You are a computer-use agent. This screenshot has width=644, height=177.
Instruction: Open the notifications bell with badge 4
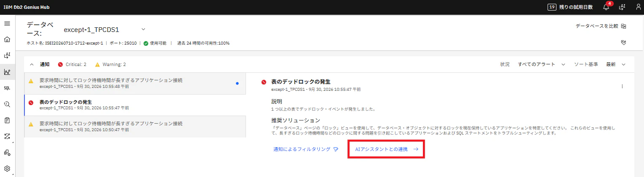pyautogui.click(x=606, y=7)
